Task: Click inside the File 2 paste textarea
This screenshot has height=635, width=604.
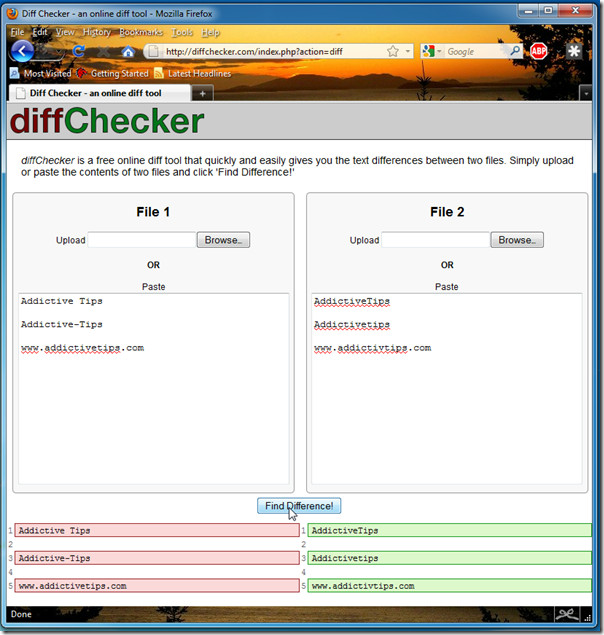Action: tap(447, 389)
